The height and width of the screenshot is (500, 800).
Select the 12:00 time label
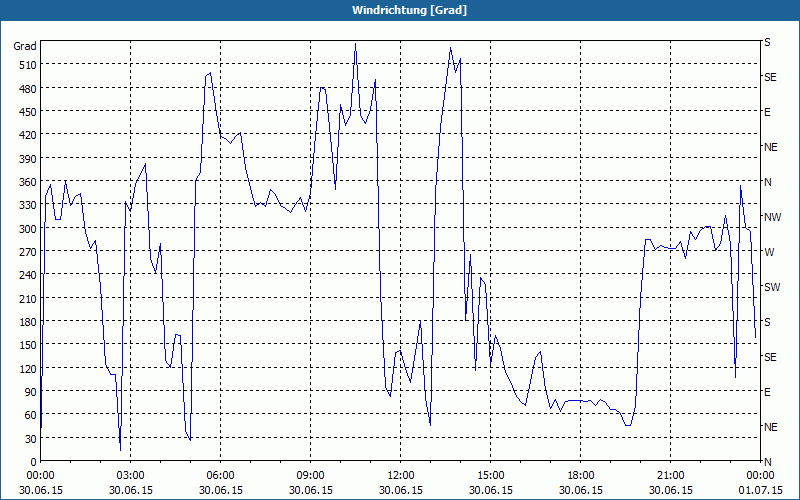(401, 476)
